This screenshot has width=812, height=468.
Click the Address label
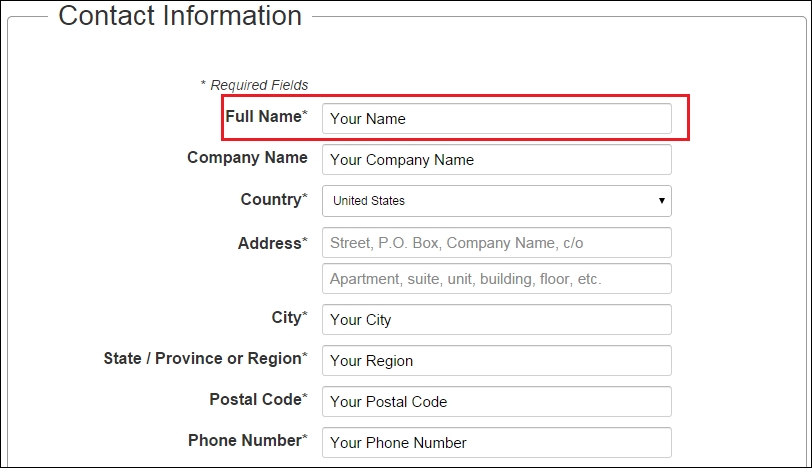(270, 243)
